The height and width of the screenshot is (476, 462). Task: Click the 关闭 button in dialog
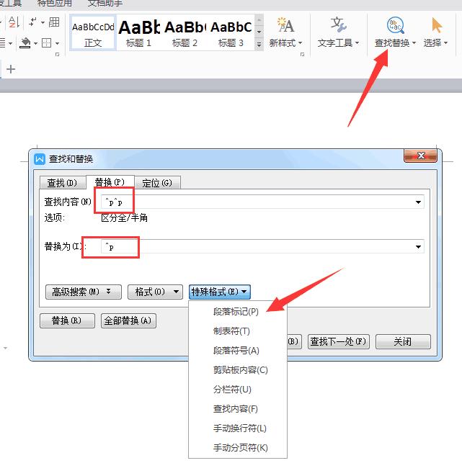click(x=403, y=342)
